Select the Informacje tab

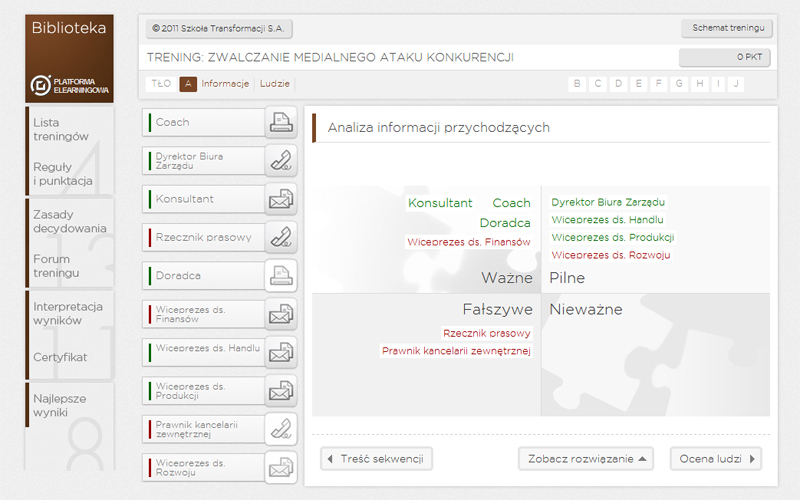click(225, 84)
